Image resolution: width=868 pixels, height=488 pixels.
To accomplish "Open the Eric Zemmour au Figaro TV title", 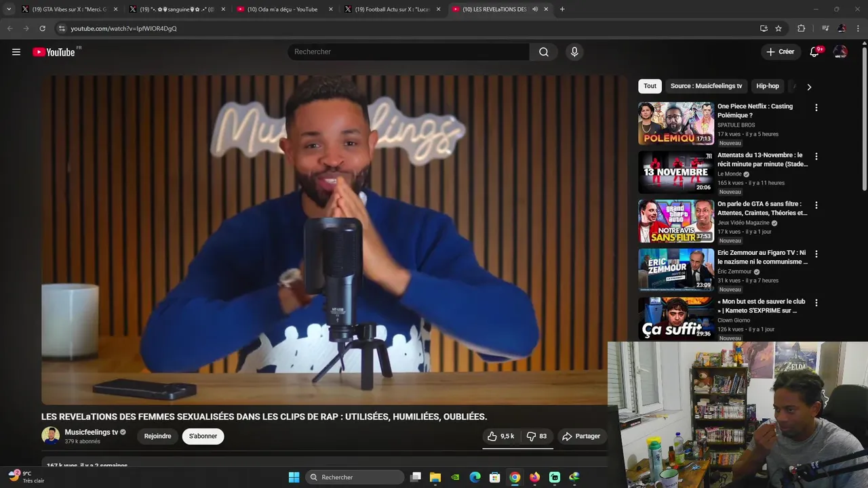I will point(762,258).
